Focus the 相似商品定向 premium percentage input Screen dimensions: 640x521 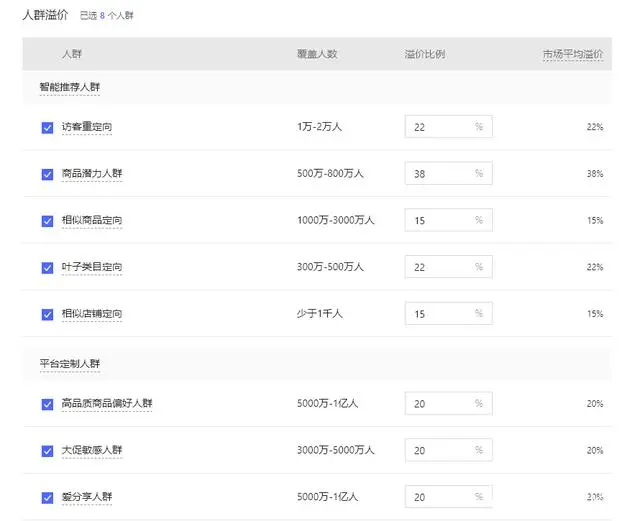point(449,220)
